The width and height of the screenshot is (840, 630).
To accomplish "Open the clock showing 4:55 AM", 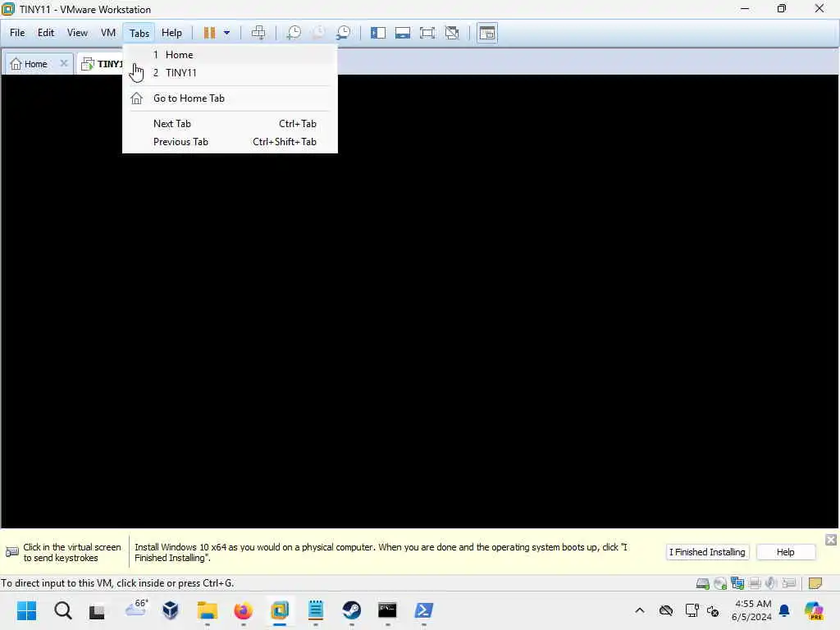I will 752,610.
